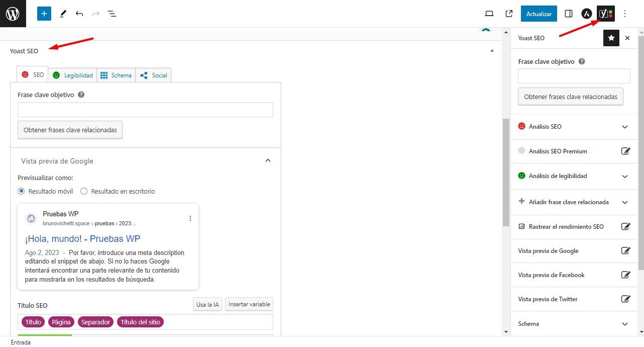644x347 pixels.
Task: Click the Usa la IA button
Action: coord(207,304)
